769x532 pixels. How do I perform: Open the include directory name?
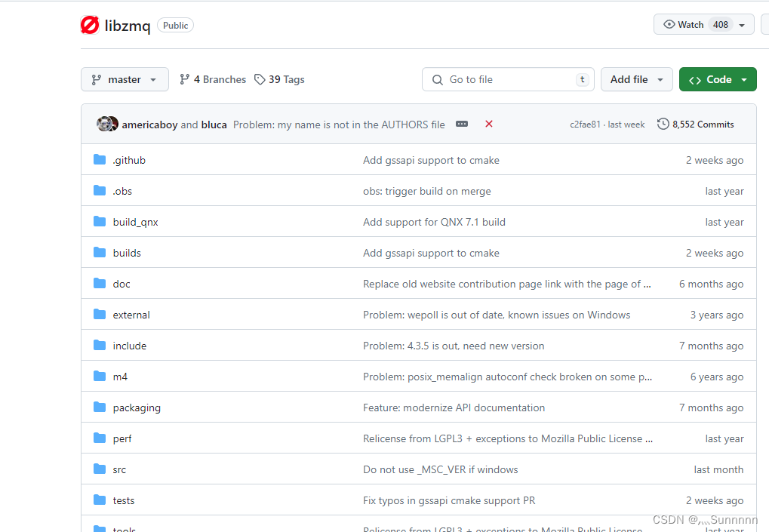(130, 346)
